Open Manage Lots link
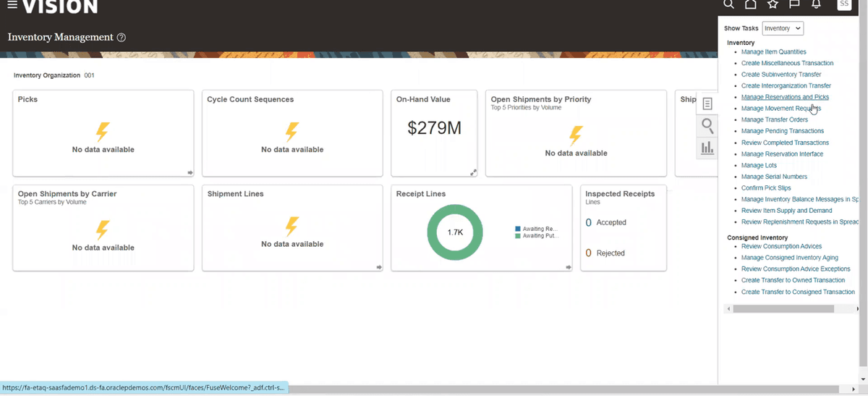The height and width of the screenshot is (396, 868). pyautogui.click(x=759, y=165)
